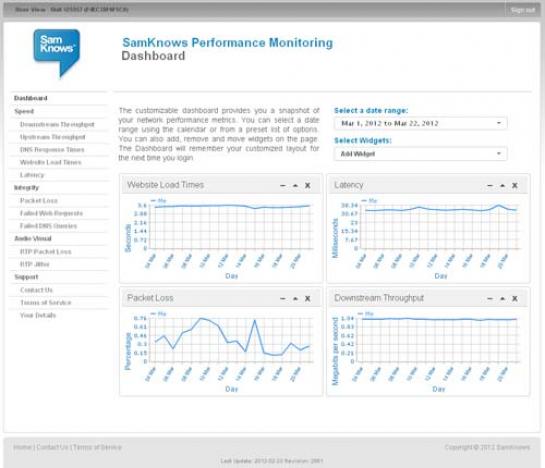
Task: Open RTP Jitter page
Action: (34, 264)
